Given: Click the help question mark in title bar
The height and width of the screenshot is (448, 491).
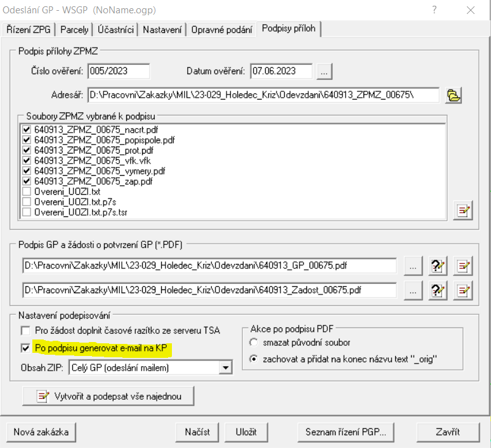Looking at the screenshot, I should (435, 10).
